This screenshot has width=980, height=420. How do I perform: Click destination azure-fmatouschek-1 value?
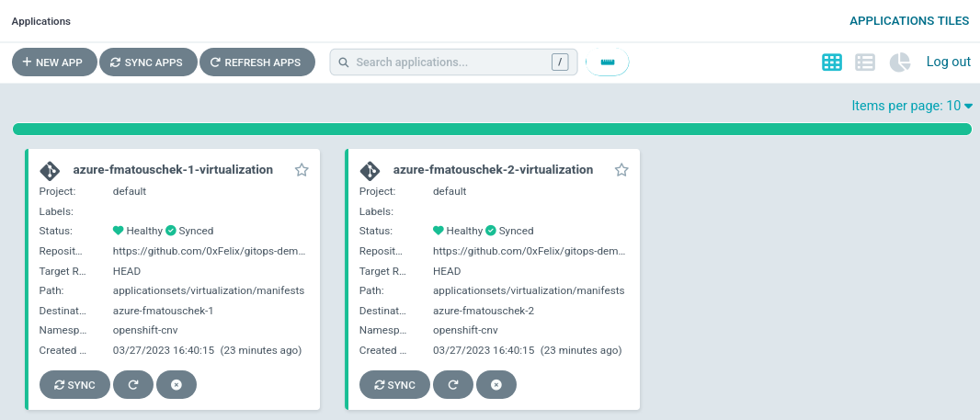tap(163, 311)
